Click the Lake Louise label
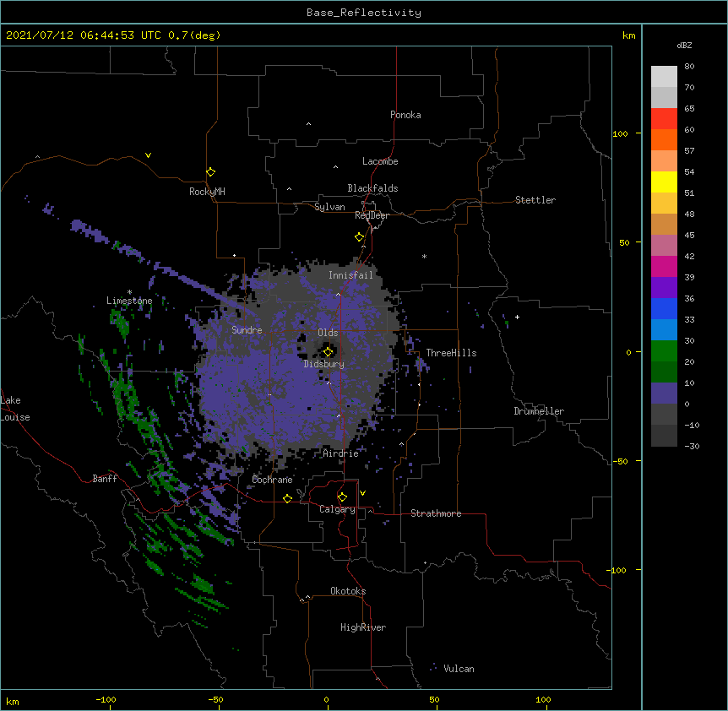 15,409
